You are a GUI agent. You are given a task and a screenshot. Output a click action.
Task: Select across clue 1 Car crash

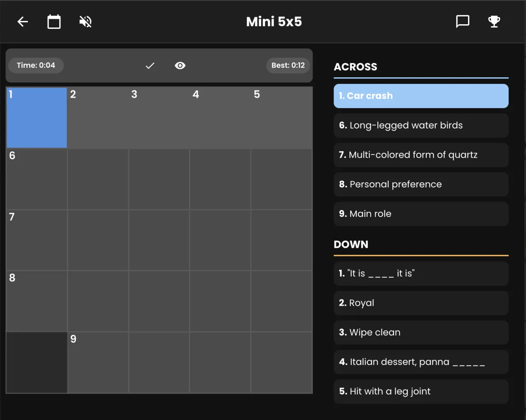coord(421,96)
